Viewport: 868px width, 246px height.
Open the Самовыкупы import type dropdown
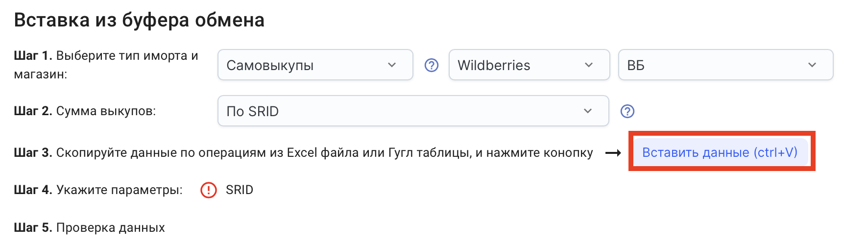click(x=314, y=65)
